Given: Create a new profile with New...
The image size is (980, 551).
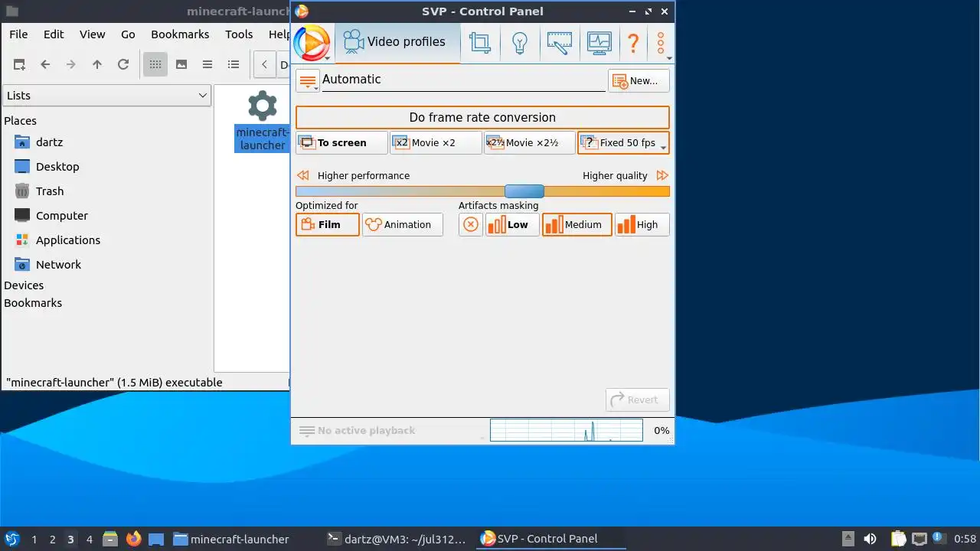Looking at the screenshot, I should (639, 80).
